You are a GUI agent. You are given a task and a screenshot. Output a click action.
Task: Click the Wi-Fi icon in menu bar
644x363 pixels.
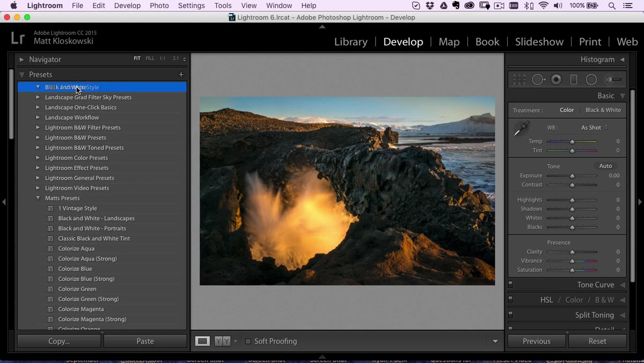click(x=544, y=6)
